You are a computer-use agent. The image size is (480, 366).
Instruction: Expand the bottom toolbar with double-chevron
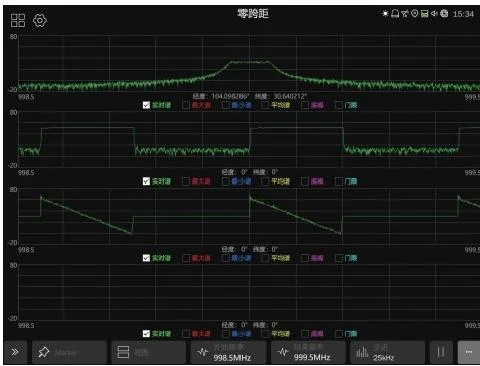coord(15,352)
